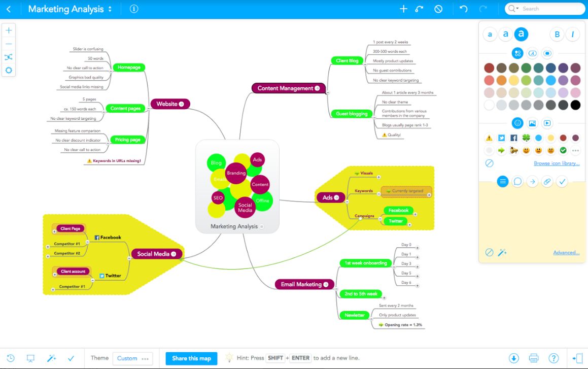Toggle italic text formatting
The width and height of the screenshot is (588, 369).
573,35
